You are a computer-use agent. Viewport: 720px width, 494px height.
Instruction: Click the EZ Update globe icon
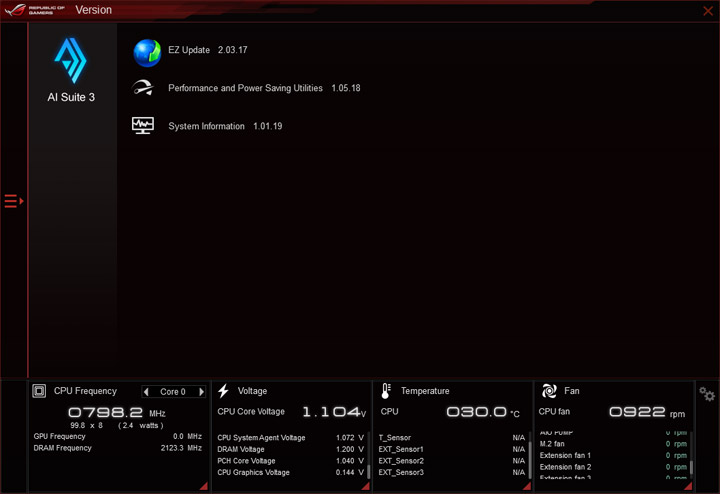[147, 53]
